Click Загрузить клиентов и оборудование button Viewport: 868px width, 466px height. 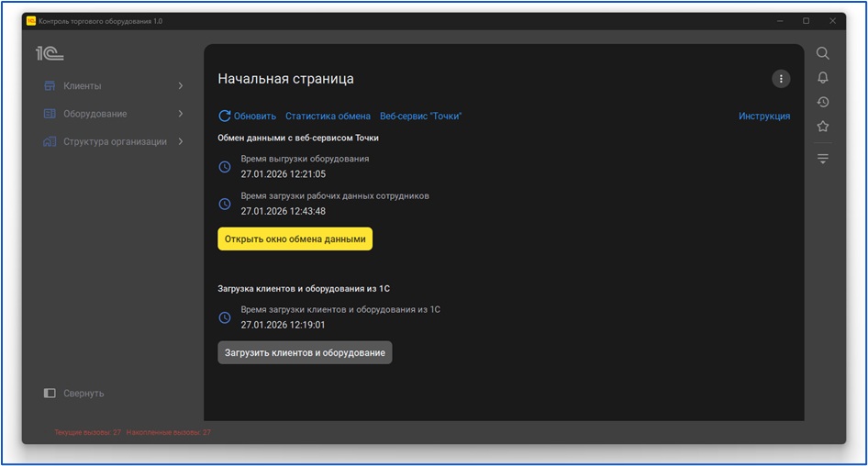point(305,352)
